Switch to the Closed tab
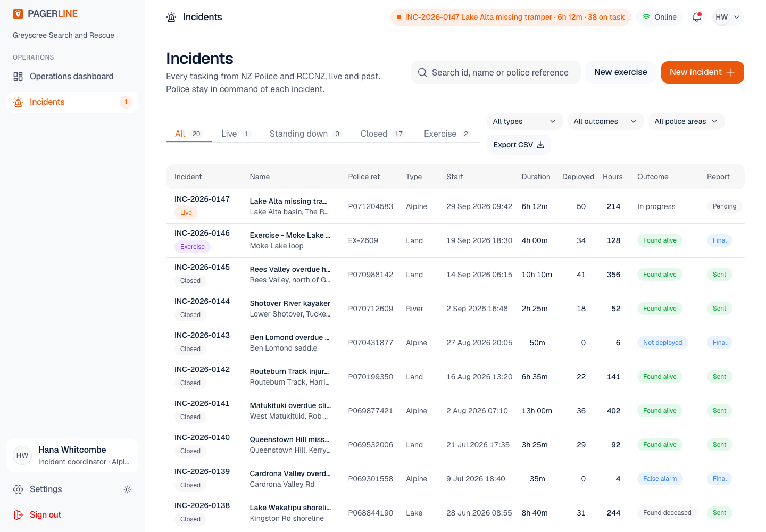This screenshot has height=532, width=766. tap(382, 134)
